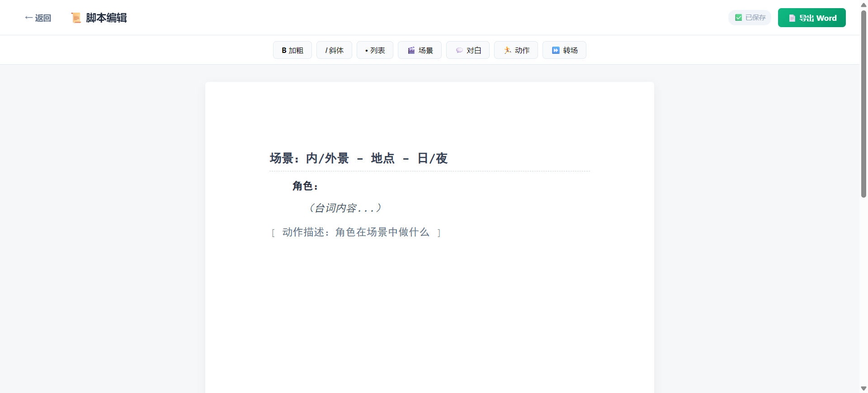Click the 动作描述 action placeholder line
Image resolution: width=868 pixels, height=393 pixels.
click(356, 232)
